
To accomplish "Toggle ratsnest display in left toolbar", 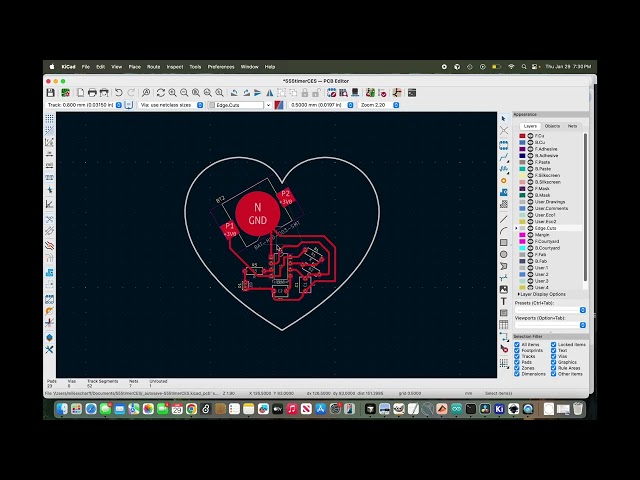I will click(x=49, y=219).
